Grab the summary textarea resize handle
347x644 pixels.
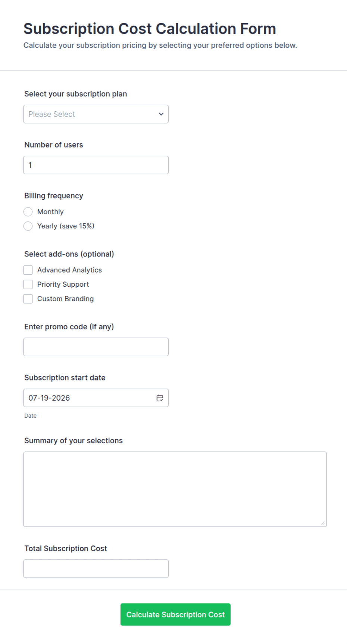(x=323, y=523)
